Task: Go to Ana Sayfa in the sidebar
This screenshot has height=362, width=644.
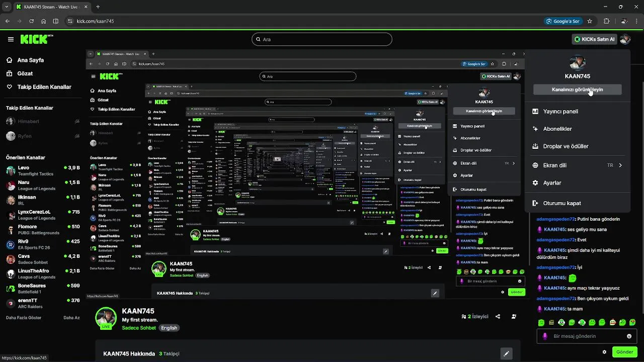Action: [x=31, y=60]
